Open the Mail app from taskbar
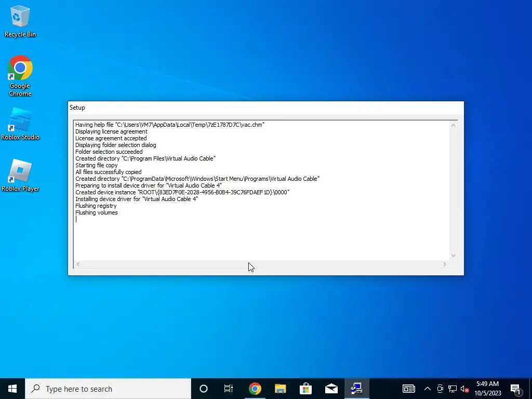Image resolution: width=532 pixels, height=399 pixels. (331, 389)
